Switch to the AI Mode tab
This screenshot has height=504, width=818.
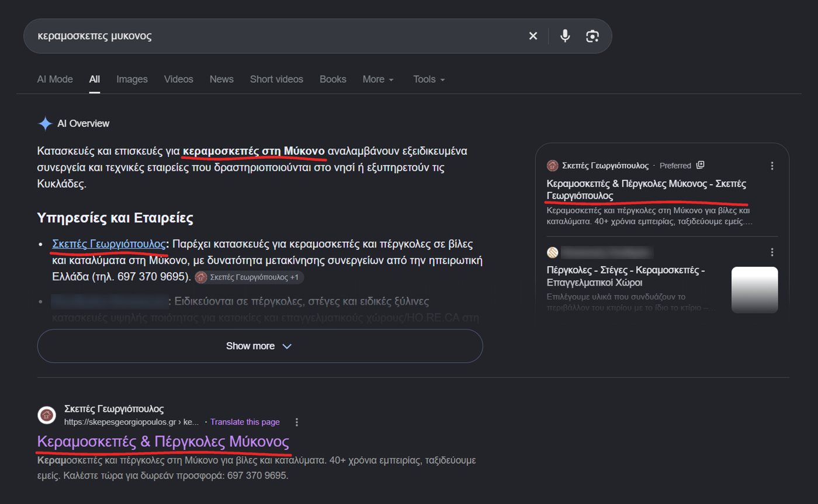(55, 79)
